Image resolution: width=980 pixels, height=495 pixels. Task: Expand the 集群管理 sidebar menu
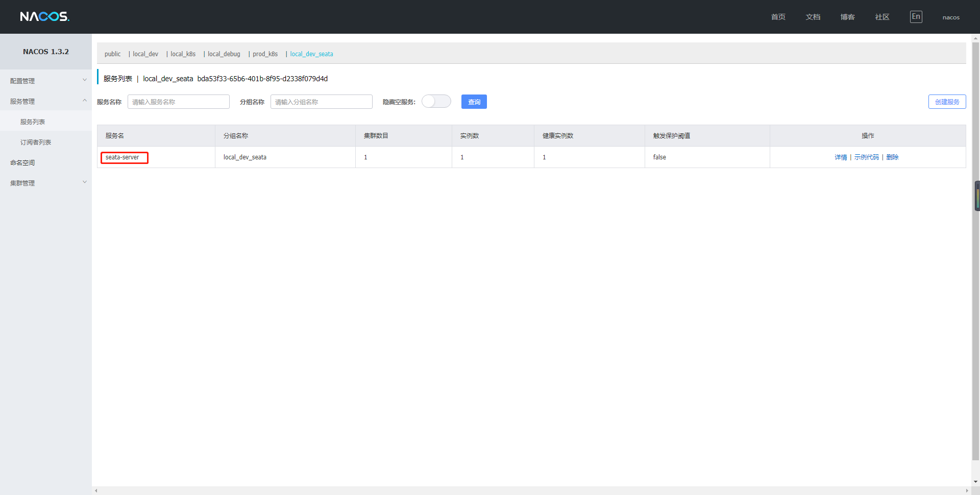coord(46,183)
